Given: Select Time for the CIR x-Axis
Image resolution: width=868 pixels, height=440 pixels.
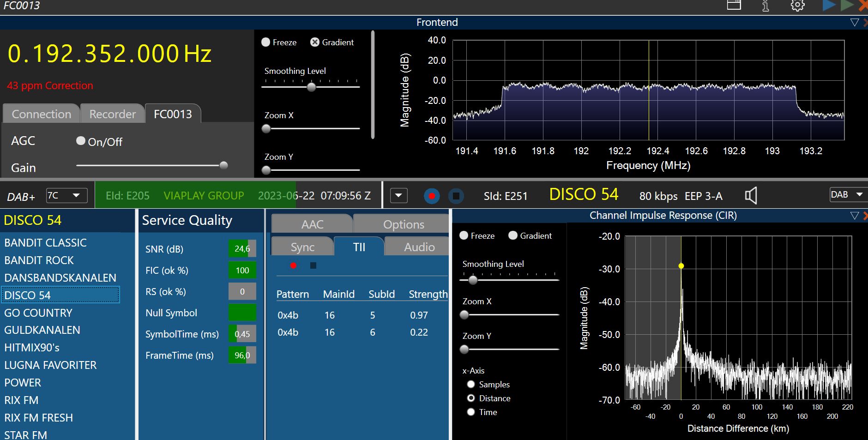Looking at the screenshot, I should [x=471, y=412].
